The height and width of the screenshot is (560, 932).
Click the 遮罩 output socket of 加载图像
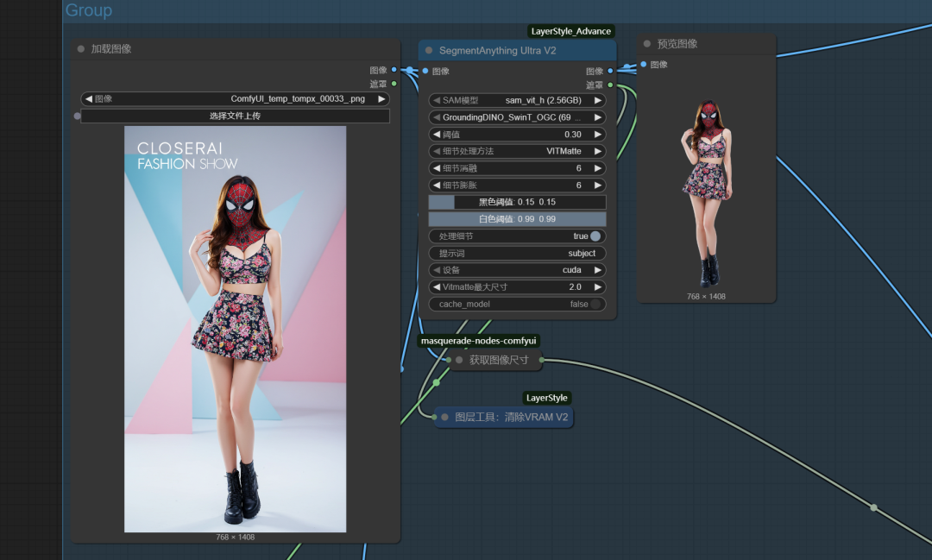click(394, 84)
